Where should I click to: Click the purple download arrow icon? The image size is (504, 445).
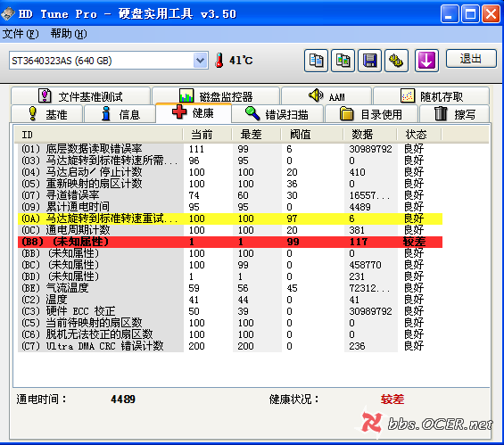pyautogui.click(x=426, y=61)
